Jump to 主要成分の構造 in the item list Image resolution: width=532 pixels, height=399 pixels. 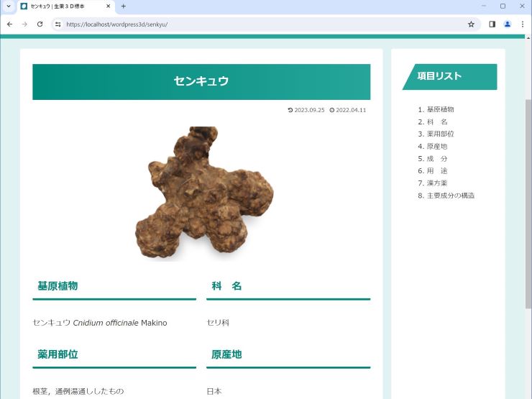coord(451,196)
